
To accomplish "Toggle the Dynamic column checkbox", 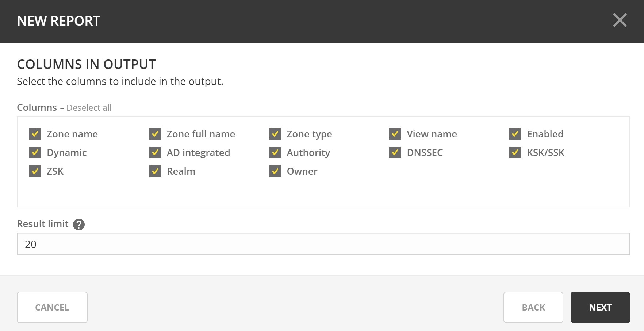I will [35, 152].
